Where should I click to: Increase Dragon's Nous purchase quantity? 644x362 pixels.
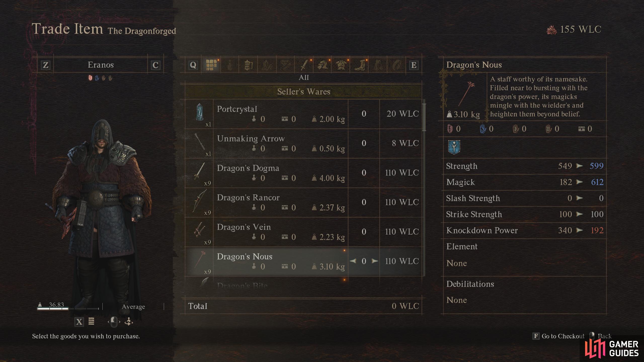tap(375, 261)
